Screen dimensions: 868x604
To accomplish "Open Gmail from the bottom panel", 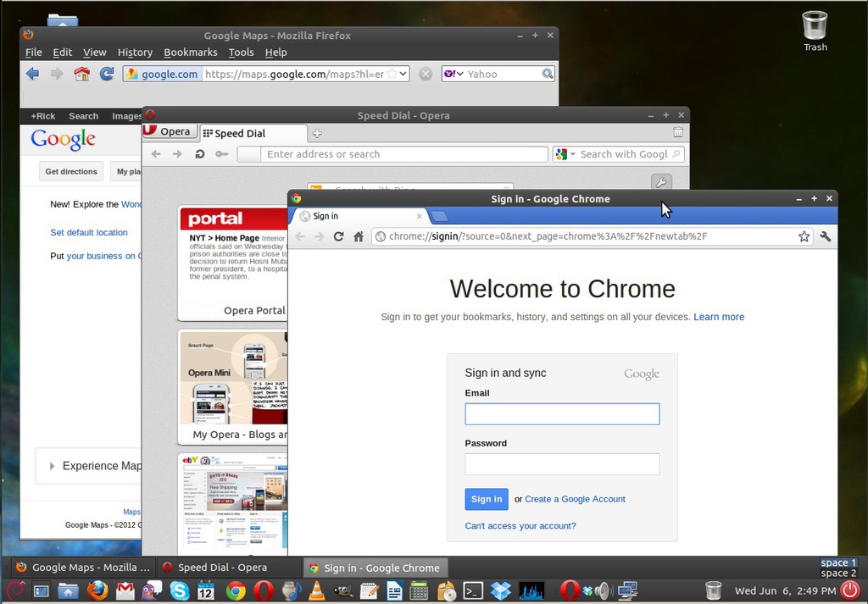I will (125, 590).
